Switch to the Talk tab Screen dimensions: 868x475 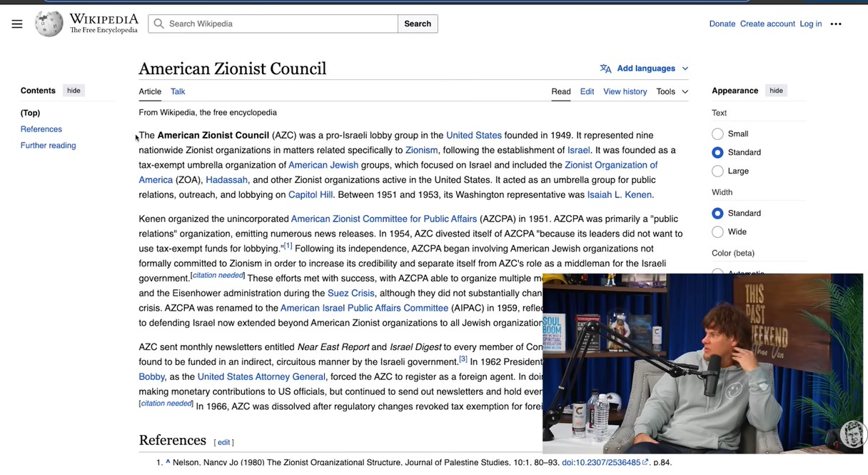178,91
